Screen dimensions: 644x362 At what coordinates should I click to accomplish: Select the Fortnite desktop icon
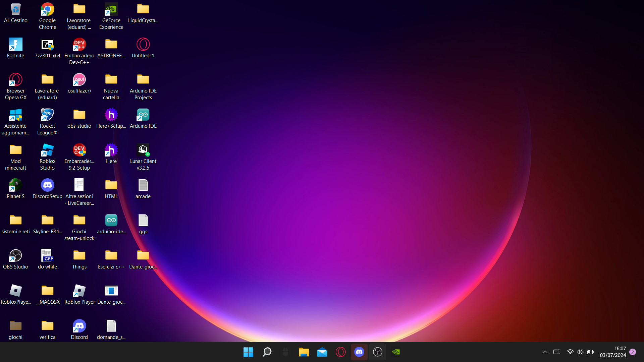pyautogui.click(x=15, y=45)
